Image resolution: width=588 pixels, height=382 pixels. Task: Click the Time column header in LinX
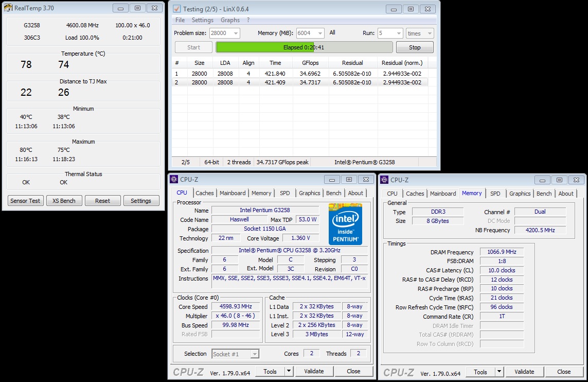pos(275,63)
